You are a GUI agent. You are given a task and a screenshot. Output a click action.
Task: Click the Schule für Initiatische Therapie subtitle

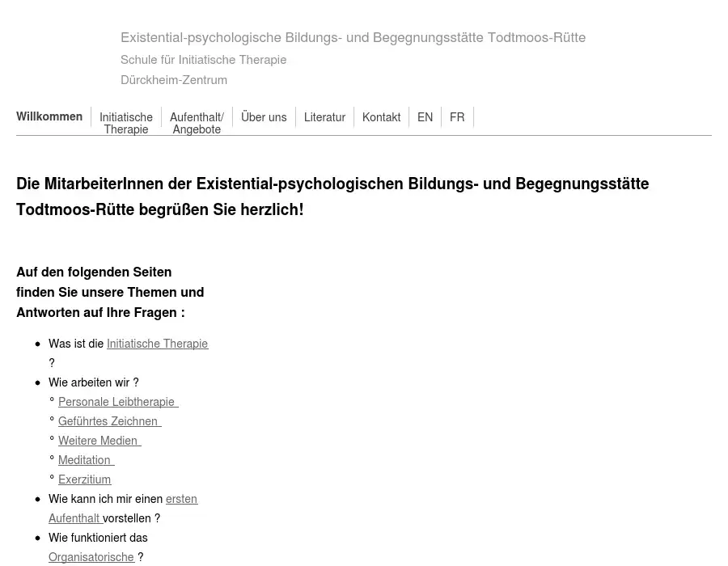click(203, 60)
